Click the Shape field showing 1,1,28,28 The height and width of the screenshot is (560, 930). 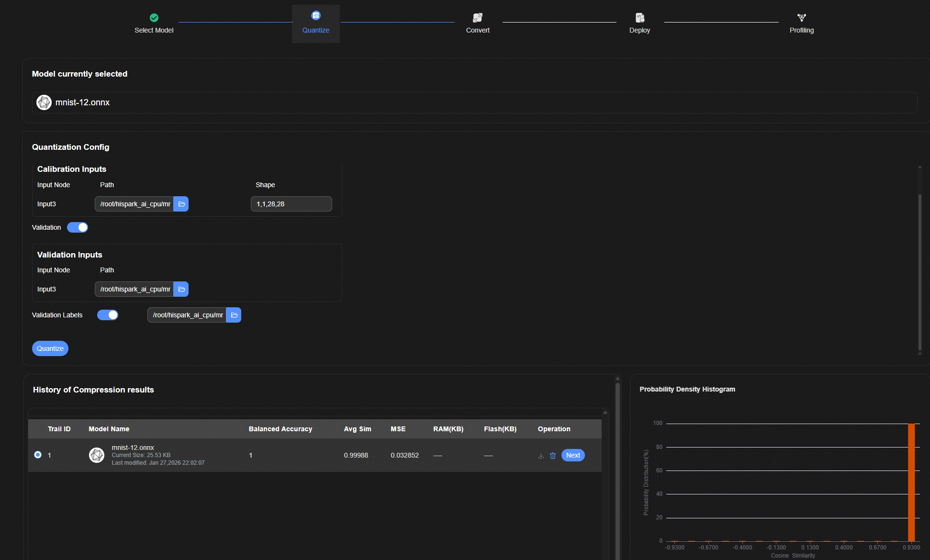coord(291,204)
